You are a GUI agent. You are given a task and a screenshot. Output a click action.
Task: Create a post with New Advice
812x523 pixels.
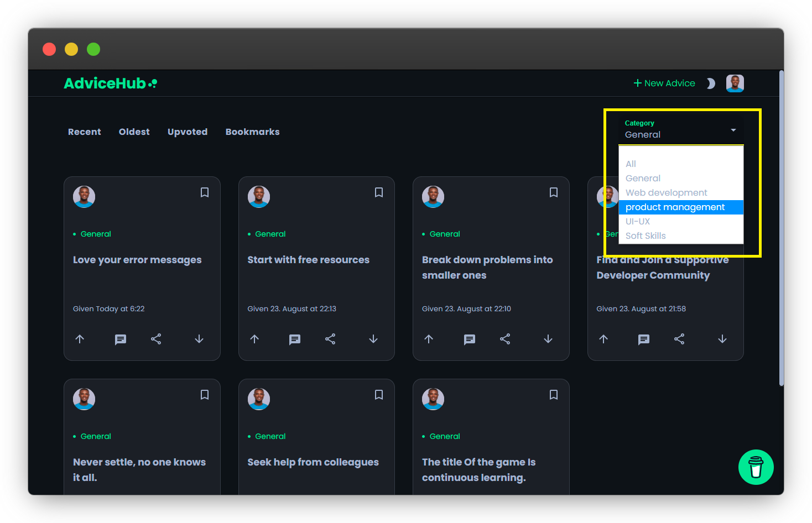tap(664, 83)
